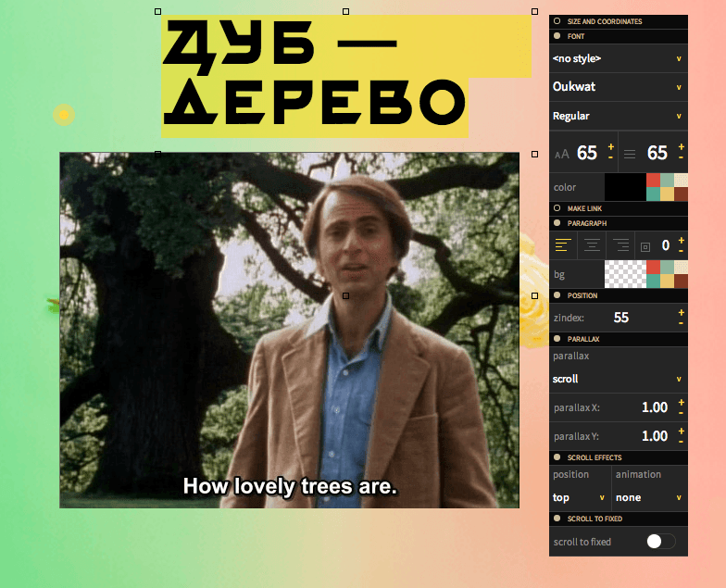
Task: Click the padding value 0
Action: tap(665, 245)
